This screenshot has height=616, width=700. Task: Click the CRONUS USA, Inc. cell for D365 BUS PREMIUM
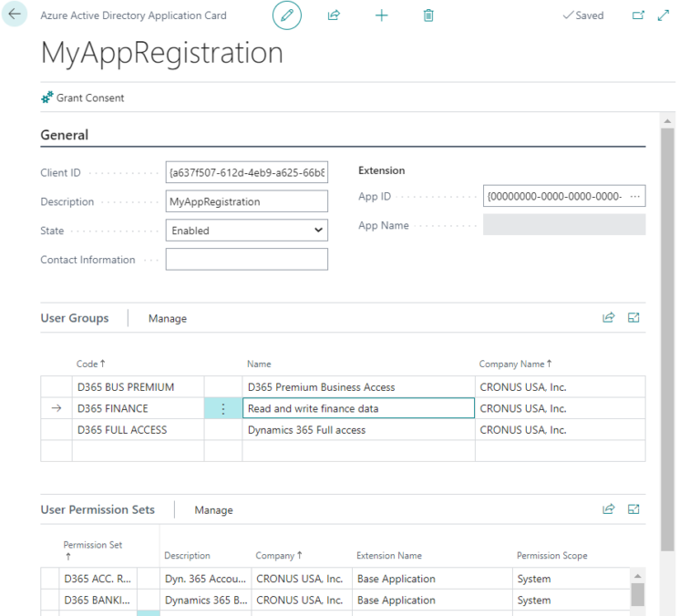pos(561,387)
